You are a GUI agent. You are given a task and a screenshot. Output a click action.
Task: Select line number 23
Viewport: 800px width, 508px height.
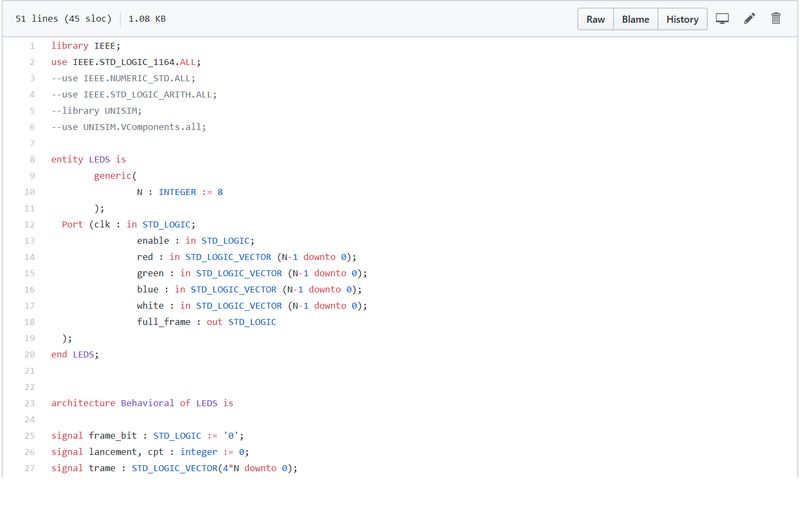(29, 403)
